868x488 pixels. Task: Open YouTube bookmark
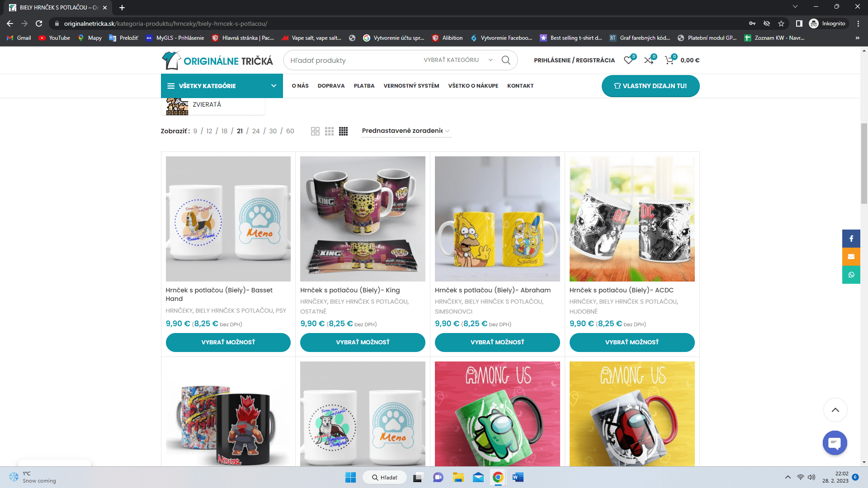pyautogui.click(x=54, y=38)
